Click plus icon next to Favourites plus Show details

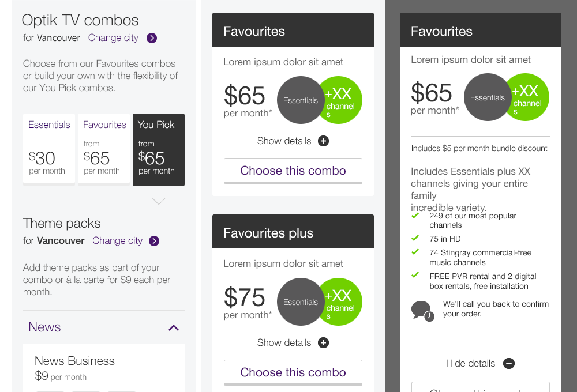pos(324,343)
